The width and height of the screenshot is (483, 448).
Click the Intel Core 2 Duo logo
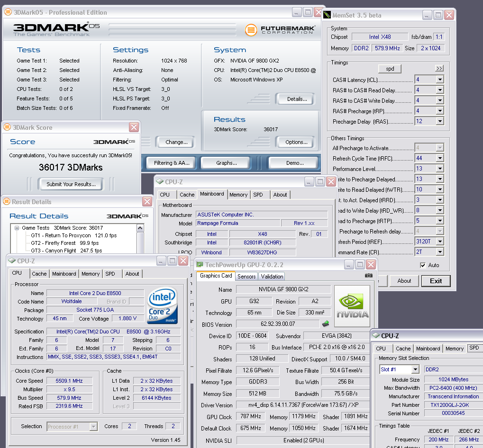click(x=162, y=305)
